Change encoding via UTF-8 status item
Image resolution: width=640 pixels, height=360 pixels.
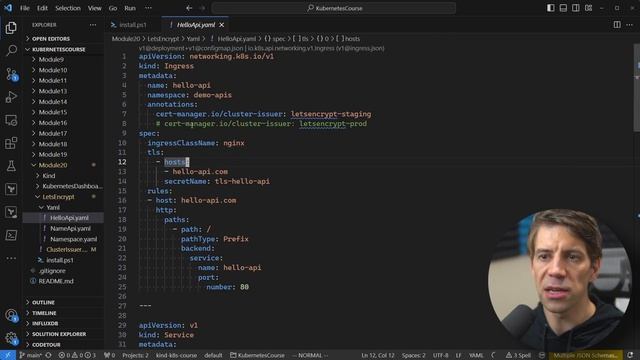coord(440,355)
